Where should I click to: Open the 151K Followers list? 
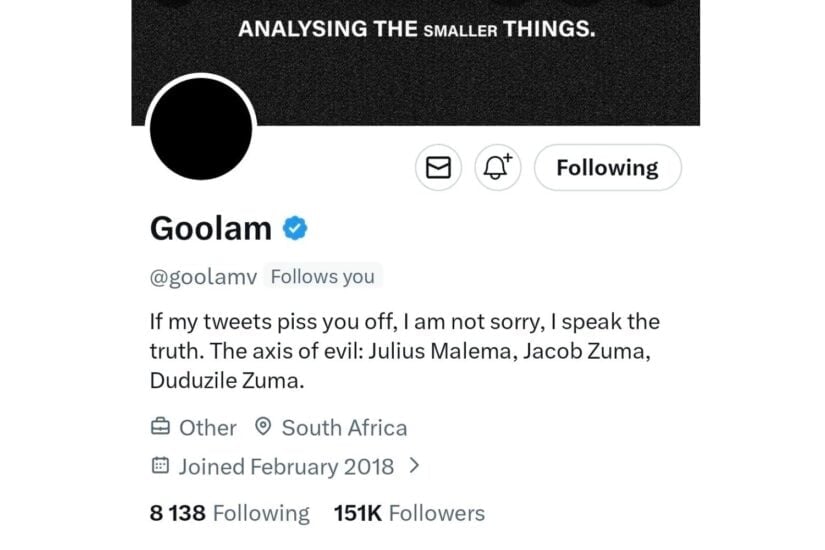409,513
